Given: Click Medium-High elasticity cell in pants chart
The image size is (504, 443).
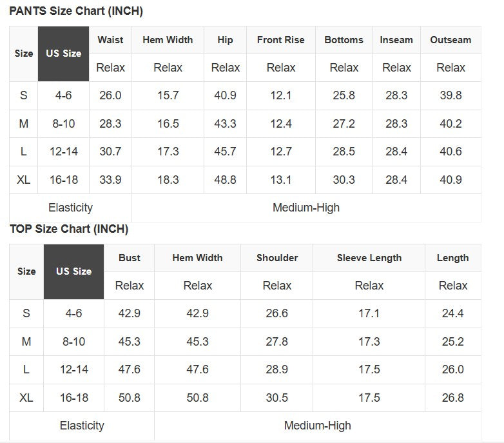Looking at the screenshot, I should 305,208.
